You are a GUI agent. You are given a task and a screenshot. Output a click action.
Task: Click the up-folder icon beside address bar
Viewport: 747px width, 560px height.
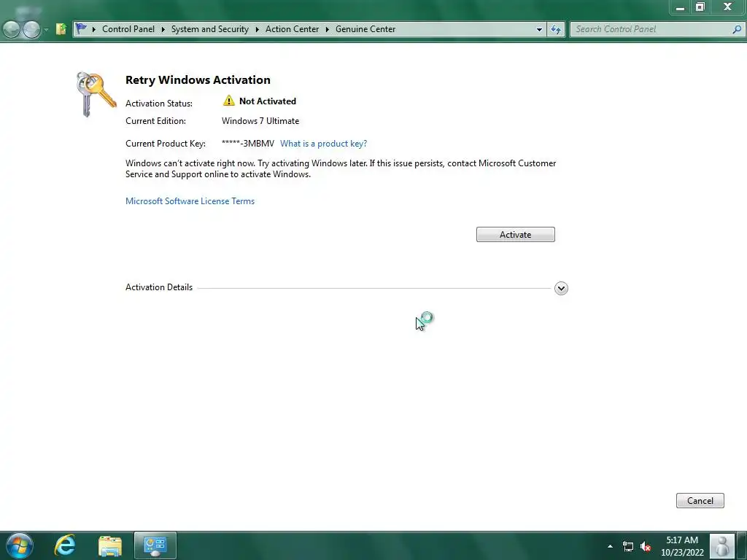pos(61,29)
